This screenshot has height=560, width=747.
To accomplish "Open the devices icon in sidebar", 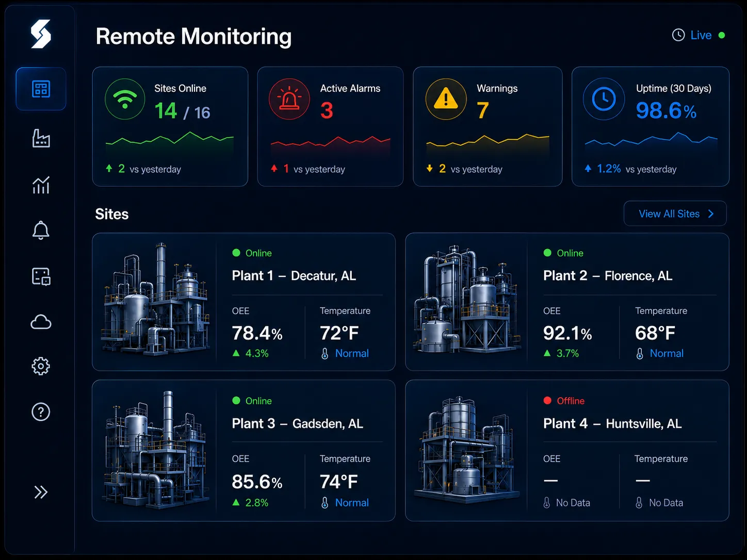I will [41, 276].
